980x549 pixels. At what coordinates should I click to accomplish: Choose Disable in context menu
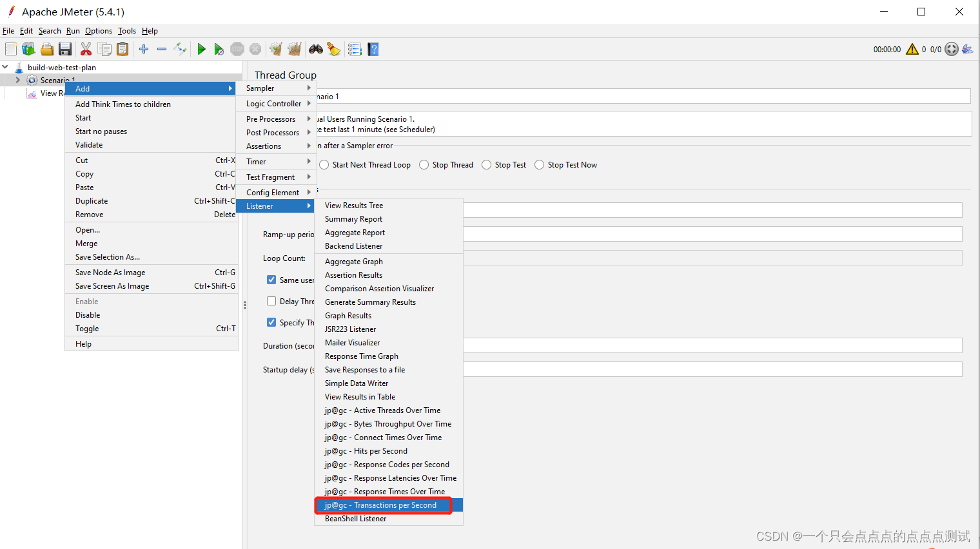pyautogui.click(x=152, y=315)
